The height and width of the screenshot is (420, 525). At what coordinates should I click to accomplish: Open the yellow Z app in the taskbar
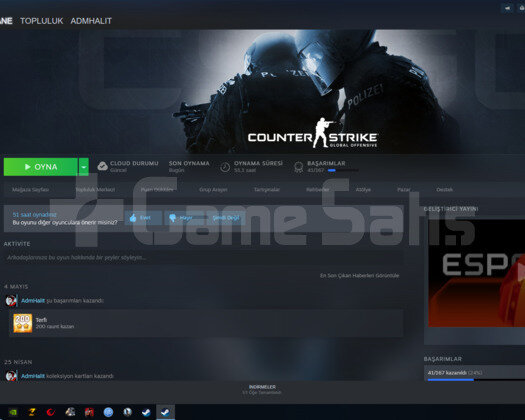pyautogui.click(x=32, y=412)
